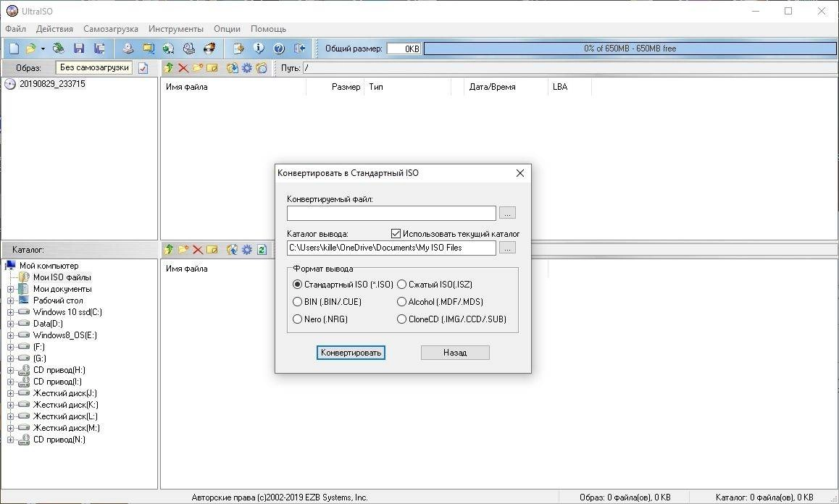
Task: Browse for output folder with ... button
Action: click(x=507, y=248)
